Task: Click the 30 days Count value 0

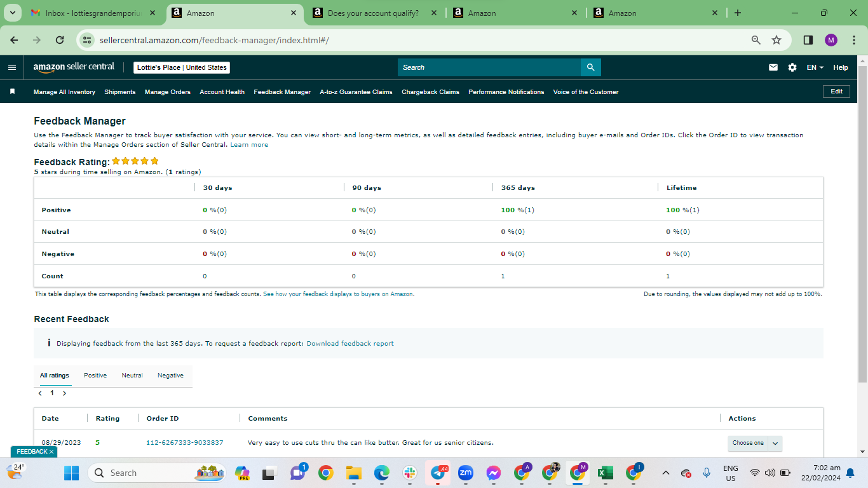Action: click(205, 276)
